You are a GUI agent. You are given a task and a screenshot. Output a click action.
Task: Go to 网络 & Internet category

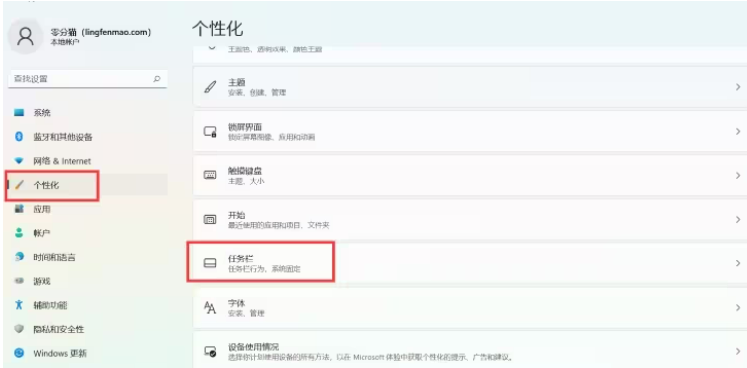click(x=88, y=161)
